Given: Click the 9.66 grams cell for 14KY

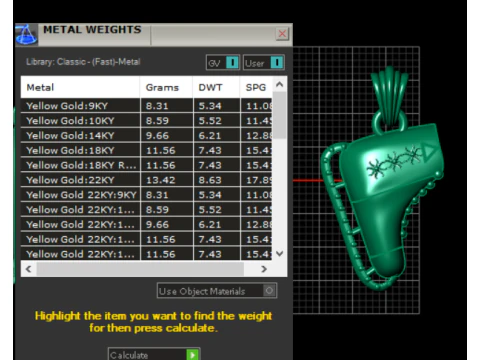Looking at the screenshot, I should (x=166, y=136).
